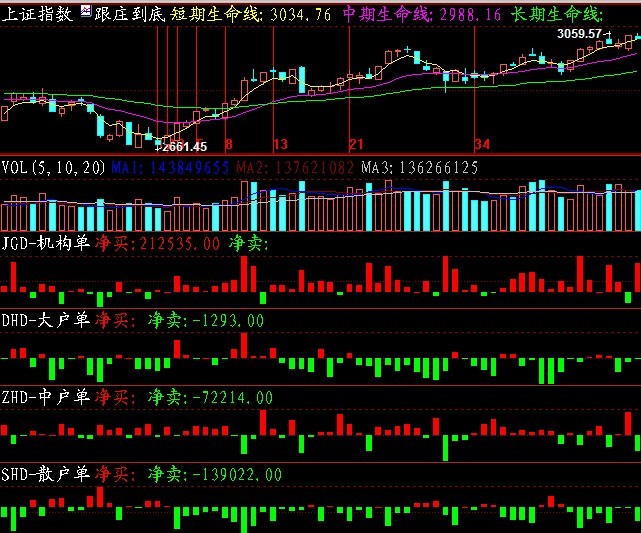Select the ZHD-中户单 indicator panel title

click(x=46, y=397)
